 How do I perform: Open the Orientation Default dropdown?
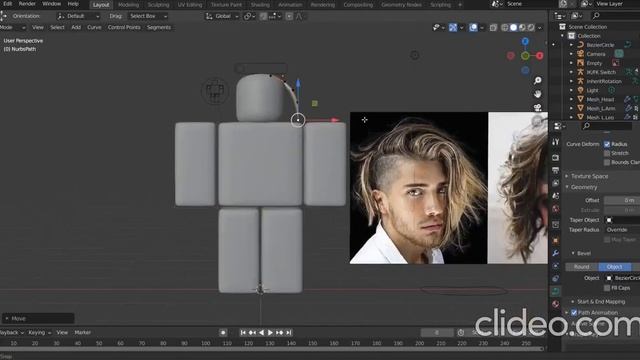(x=78, y=16)
